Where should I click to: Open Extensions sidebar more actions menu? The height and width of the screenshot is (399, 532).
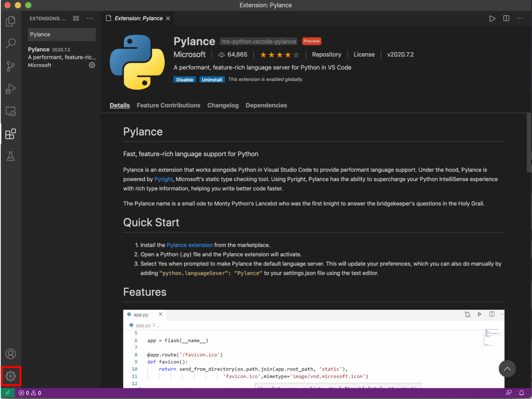(90, 19)
